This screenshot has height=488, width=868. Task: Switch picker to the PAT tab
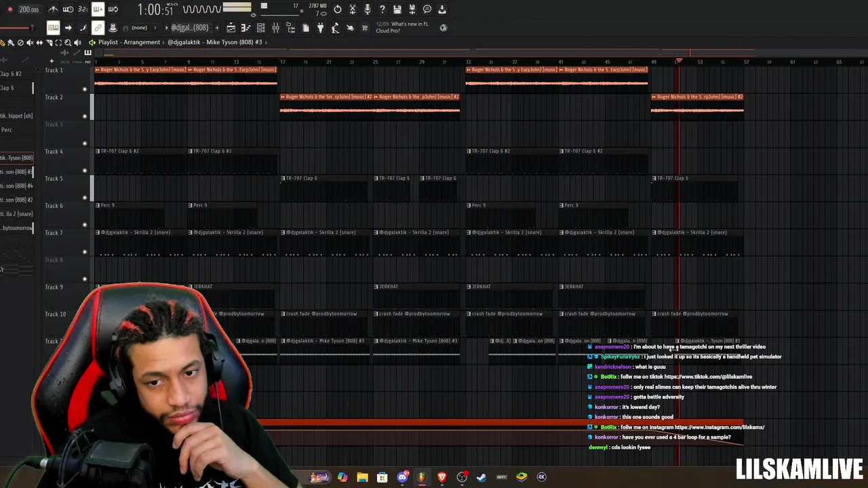(x=87, y=62)
